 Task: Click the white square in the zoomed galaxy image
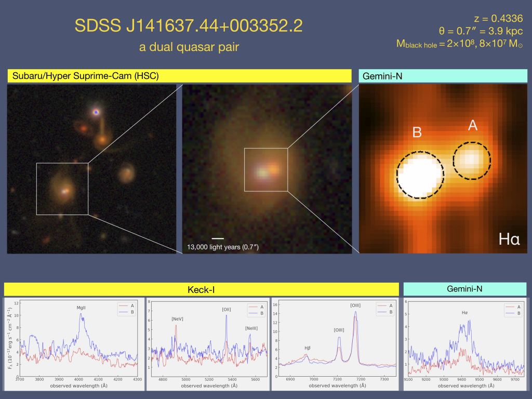265,169
